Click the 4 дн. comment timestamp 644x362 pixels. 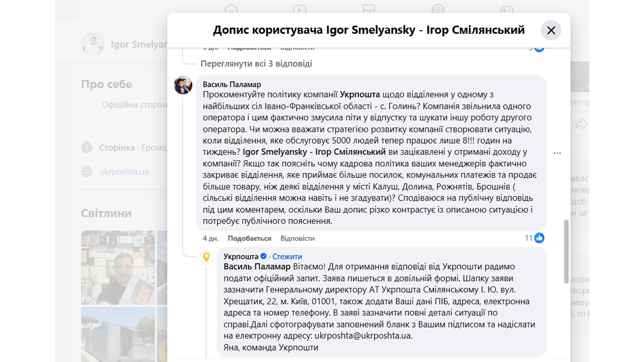(210, 238)
